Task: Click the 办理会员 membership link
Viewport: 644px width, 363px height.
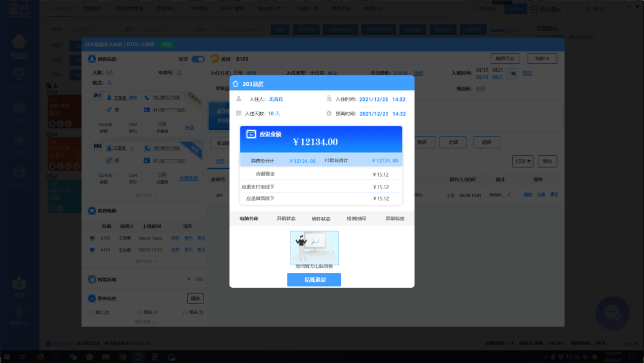Action: tap(188, 179)
